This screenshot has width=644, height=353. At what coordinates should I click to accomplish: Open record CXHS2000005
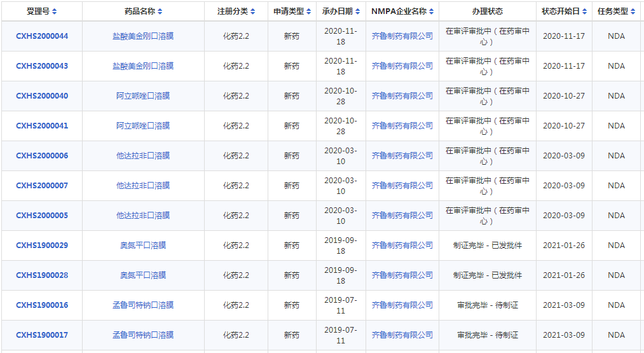[42, 216]
